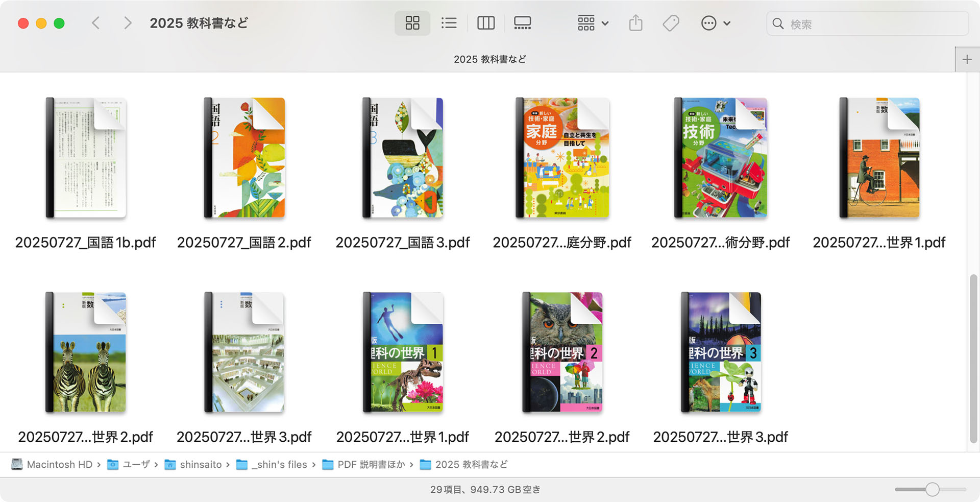Screen dimensions: 980x502
Task: Switch to column view
Action: point(485,23)
